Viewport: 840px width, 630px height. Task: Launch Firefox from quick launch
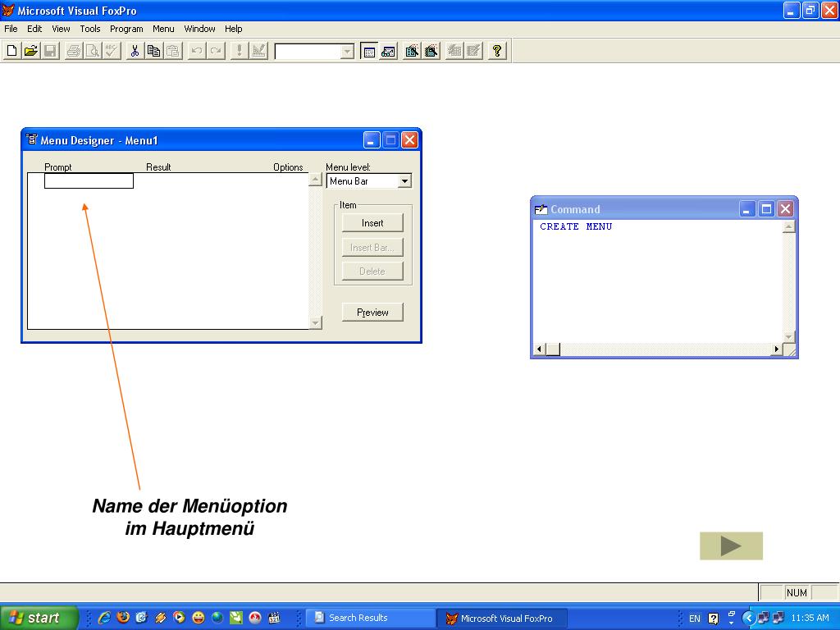[123, 618]
